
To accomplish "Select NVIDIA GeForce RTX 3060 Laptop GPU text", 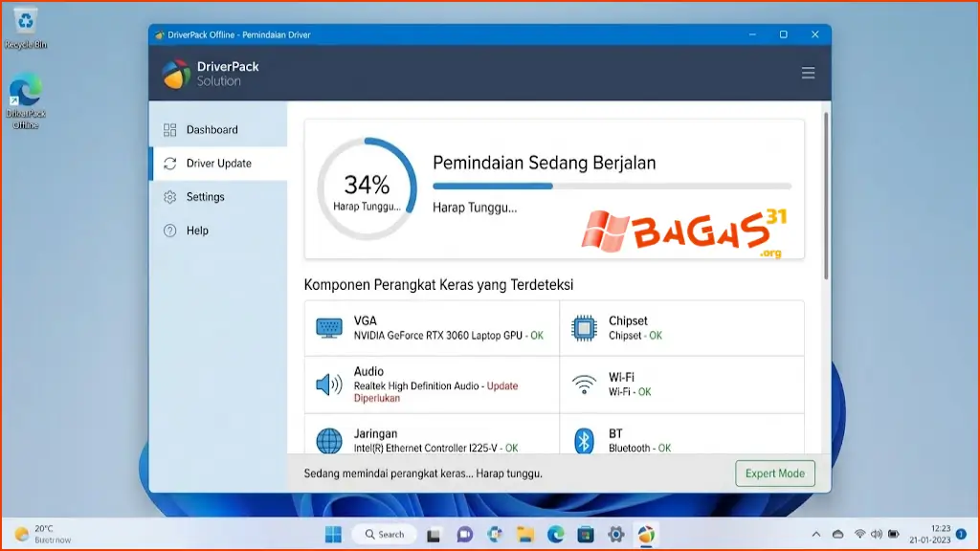I will tap(438, 336).
